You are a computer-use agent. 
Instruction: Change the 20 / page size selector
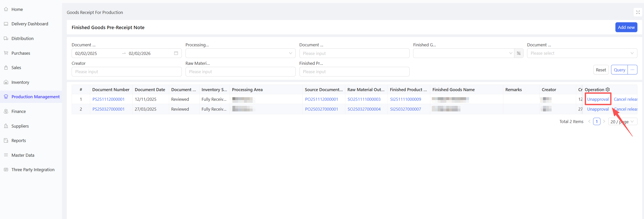tap(622, 122)
